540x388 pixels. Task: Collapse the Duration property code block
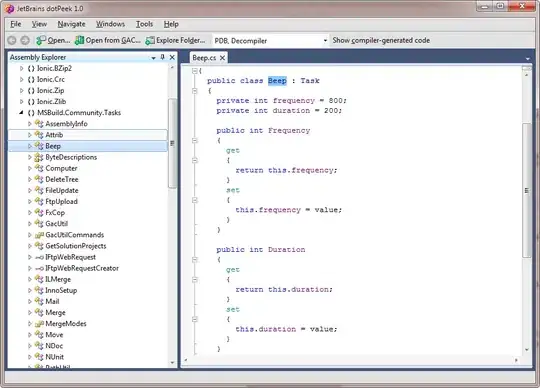[x=195, y=260]
